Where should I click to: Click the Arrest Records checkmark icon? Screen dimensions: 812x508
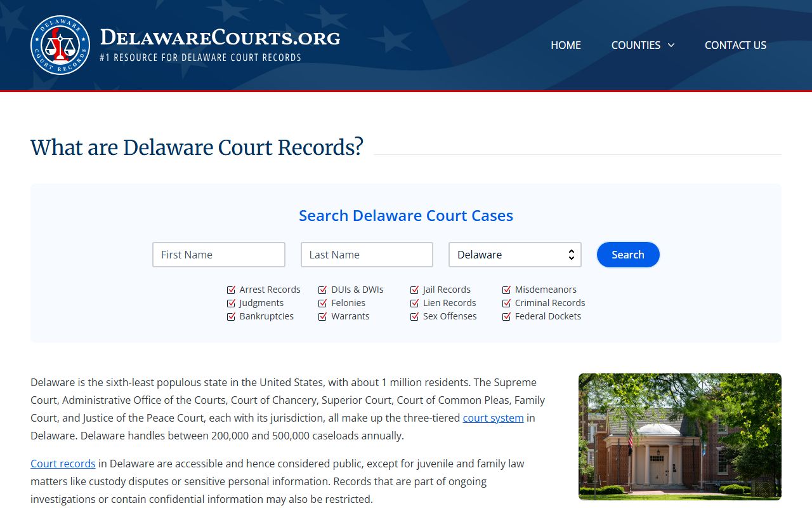(x=231, y=290)
